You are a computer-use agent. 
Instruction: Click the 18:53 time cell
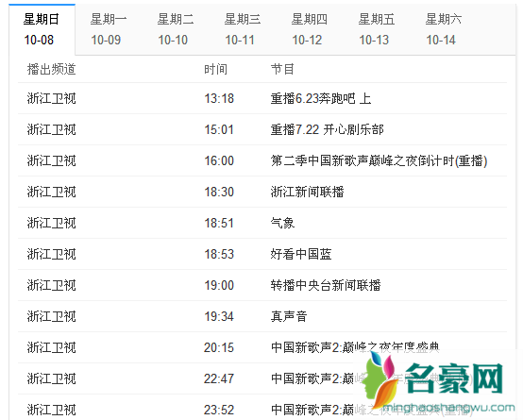[219, 254]
